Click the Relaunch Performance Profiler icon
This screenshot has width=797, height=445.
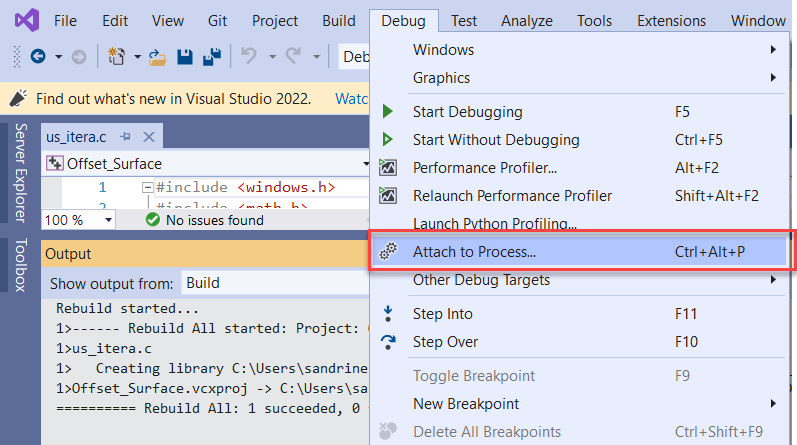coord(388,195)
